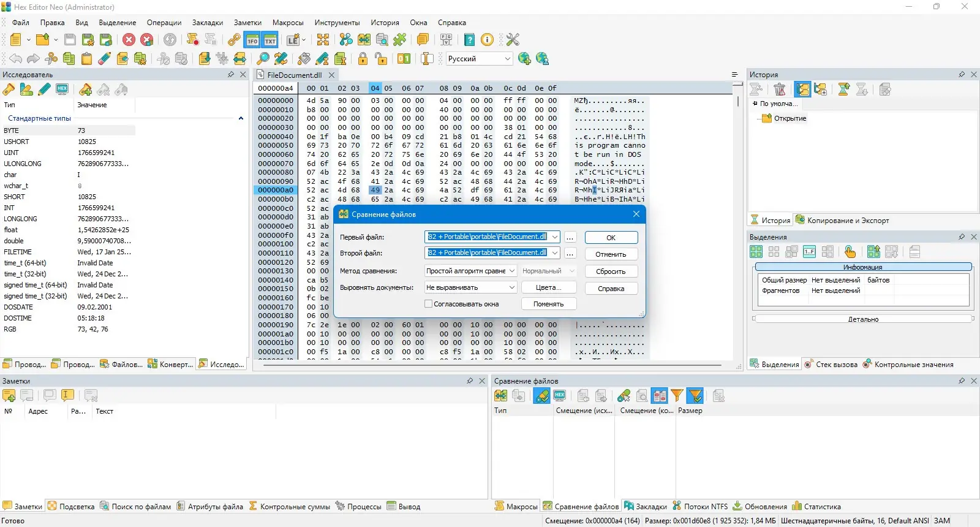Viewport: 980px width, 527px height.
Task: Click OK in Сравнение файлов dialog
Action: pyautogui.click(x=611, y=238)
